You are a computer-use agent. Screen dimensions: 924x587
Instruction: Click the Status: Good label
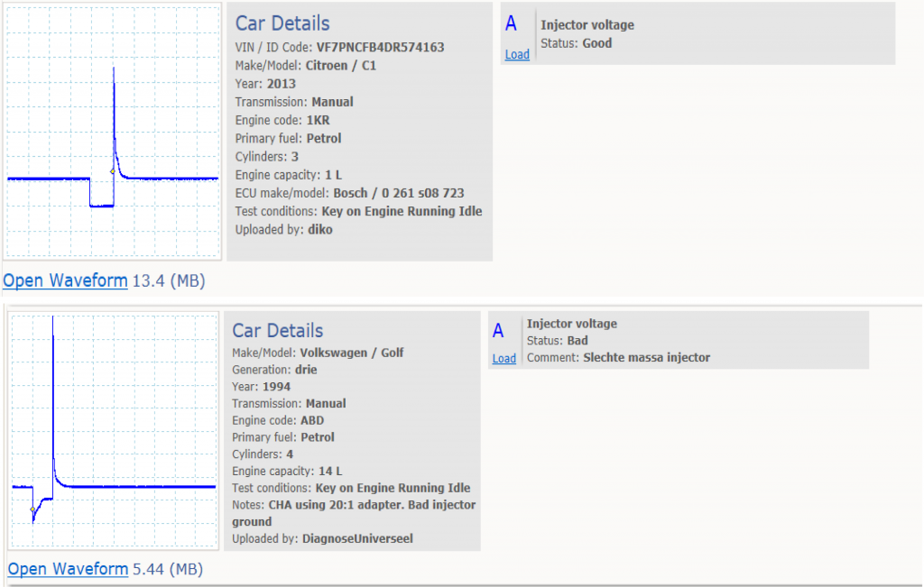point(577,43)
